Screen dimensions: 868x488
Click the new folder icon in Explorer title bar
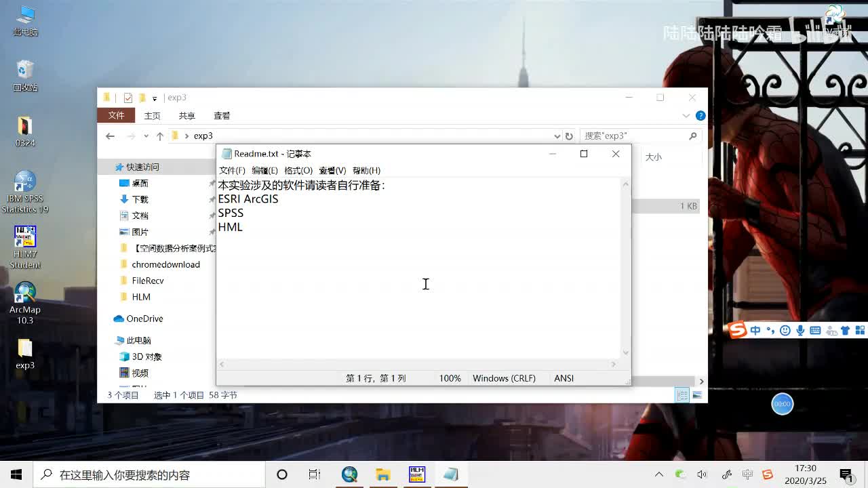pos(142,98)
